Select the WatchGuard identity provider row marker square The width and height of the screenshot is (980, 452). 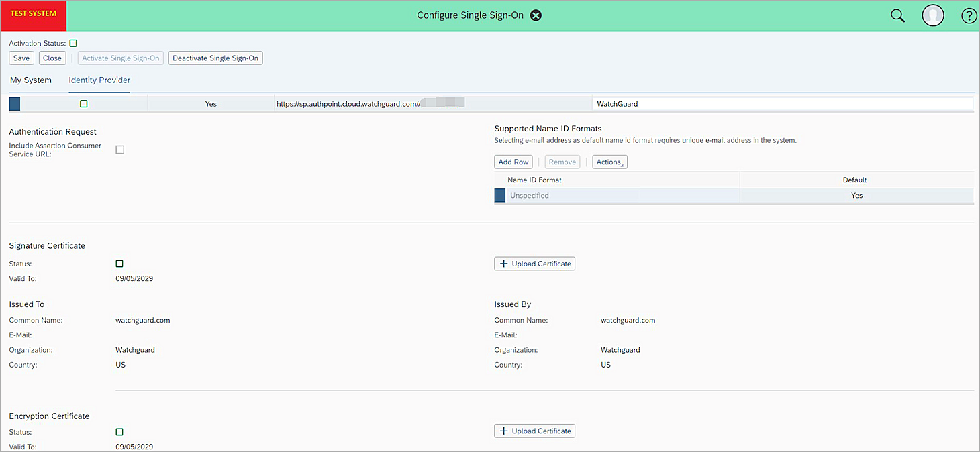[x=14, y=103]
